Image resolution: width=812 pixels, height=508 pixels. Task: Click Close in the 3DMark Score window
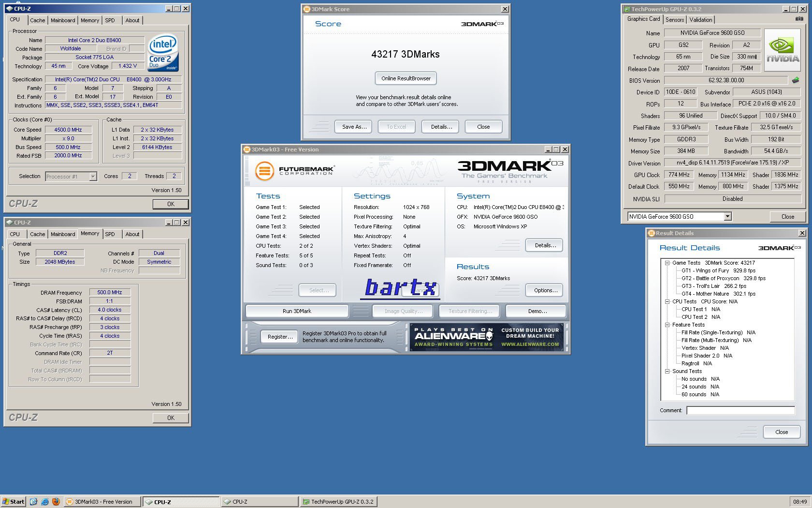click(483, 127)
